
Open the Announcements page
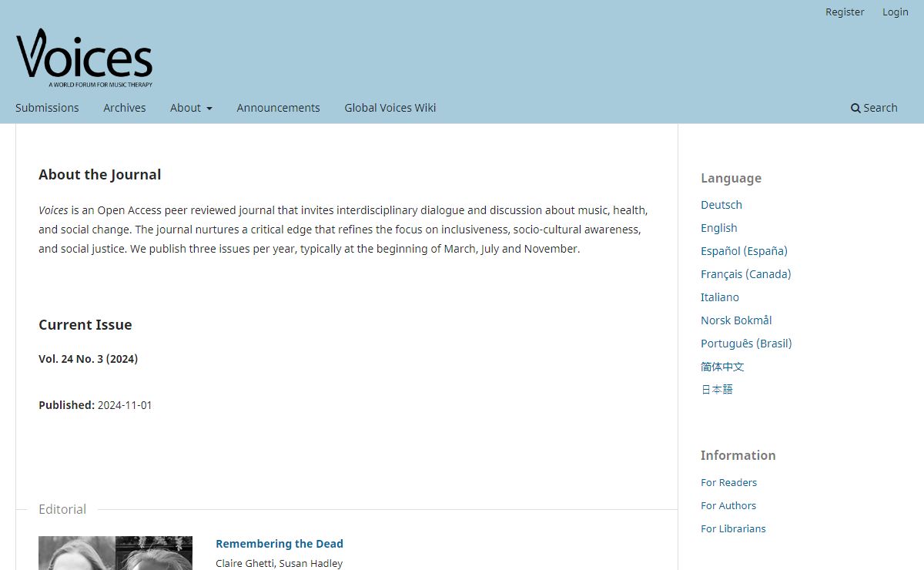coord(278,108)
